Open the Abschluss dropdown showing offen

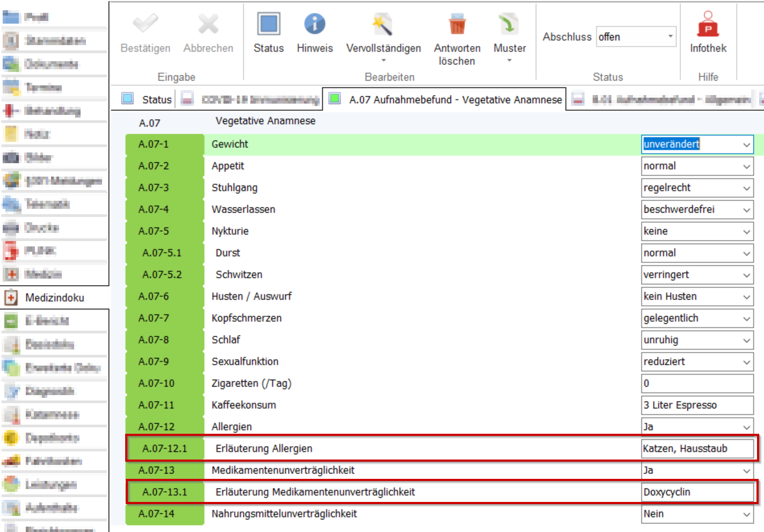coord(636,37)
